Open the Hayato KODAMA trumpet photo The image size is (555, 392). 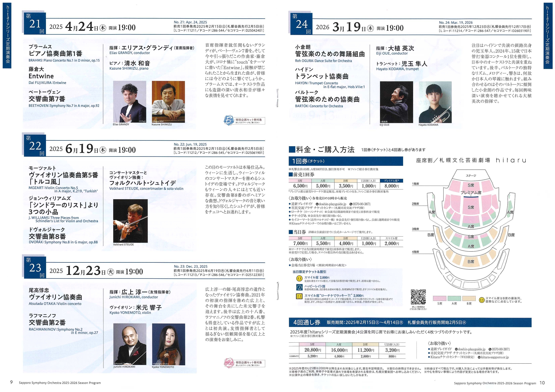click(435, 102)
